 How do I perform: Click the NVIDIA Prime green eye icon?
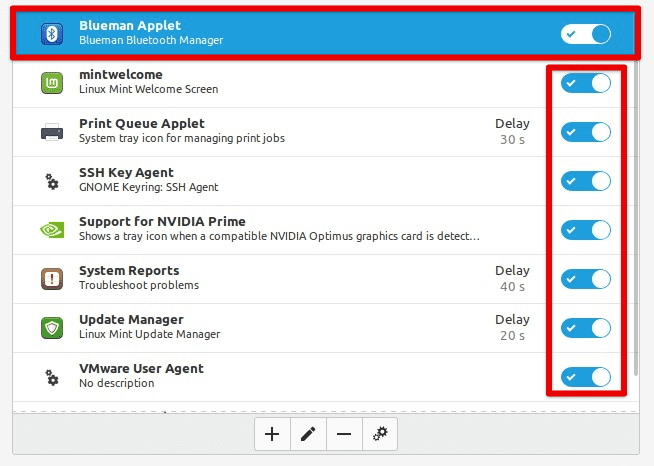click(52, 230)
